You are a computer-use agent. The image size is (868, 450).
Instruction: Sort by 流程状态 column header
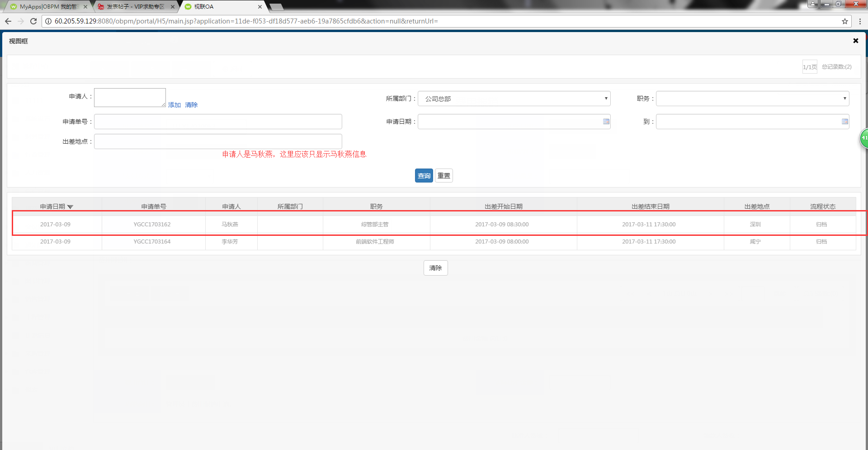click(823, 206)
